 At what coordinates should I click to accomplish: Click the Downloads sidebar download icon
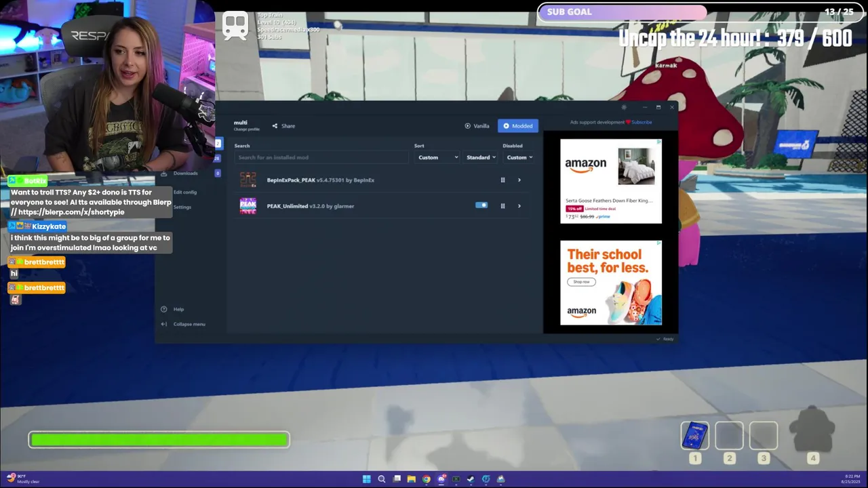[163, 174]
